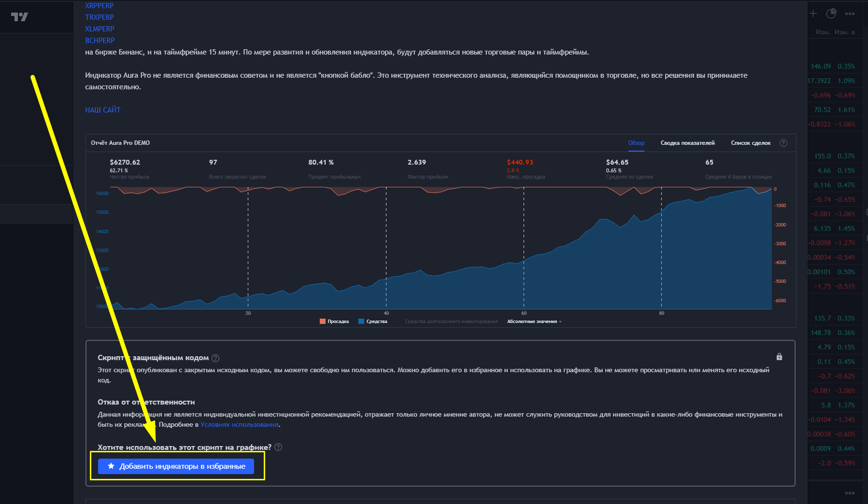Select watchlist row with value 4.66
Image resolution: width=868 pixels, height=504 pixels.
835,170
